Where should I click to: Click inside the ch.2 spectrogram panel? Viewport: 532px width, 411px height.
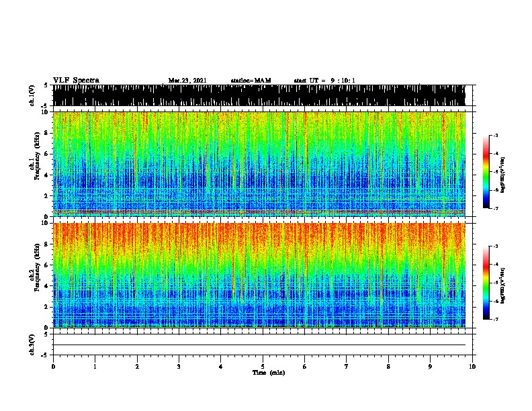pyautogui.click(x=259, y=275)
